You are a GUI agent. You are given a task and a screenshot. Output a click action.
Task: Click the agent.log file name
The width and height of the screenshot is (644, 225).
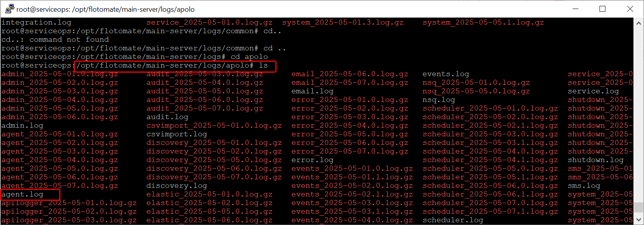pyautogui.click(x=22, y=194)
